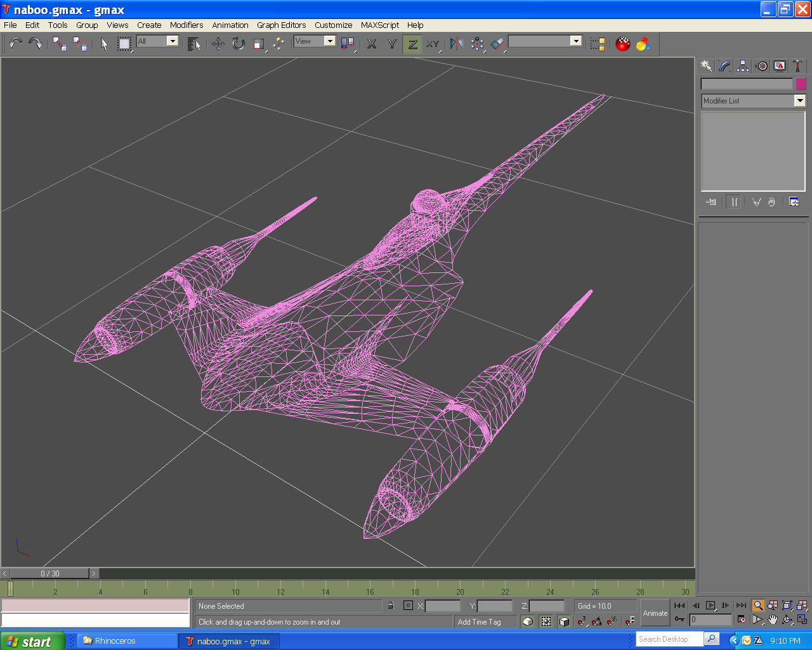Click the Align tool icon

pos(498,43)
